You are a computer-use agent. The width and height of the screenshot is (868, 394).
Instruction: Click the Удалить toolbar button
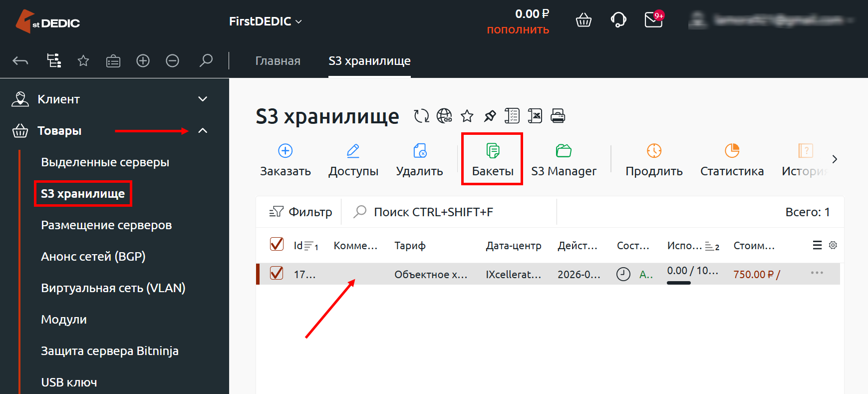point(420,160)
